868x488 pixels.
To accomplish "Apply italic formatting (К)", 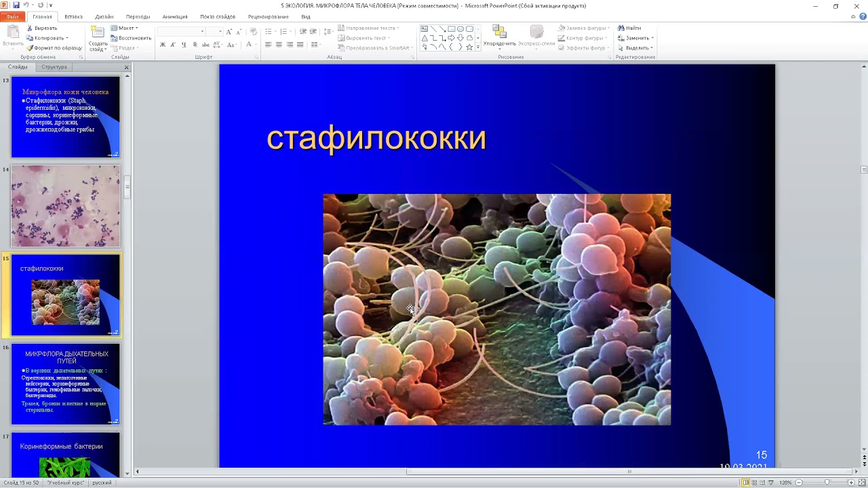I will tap(173, 45).
